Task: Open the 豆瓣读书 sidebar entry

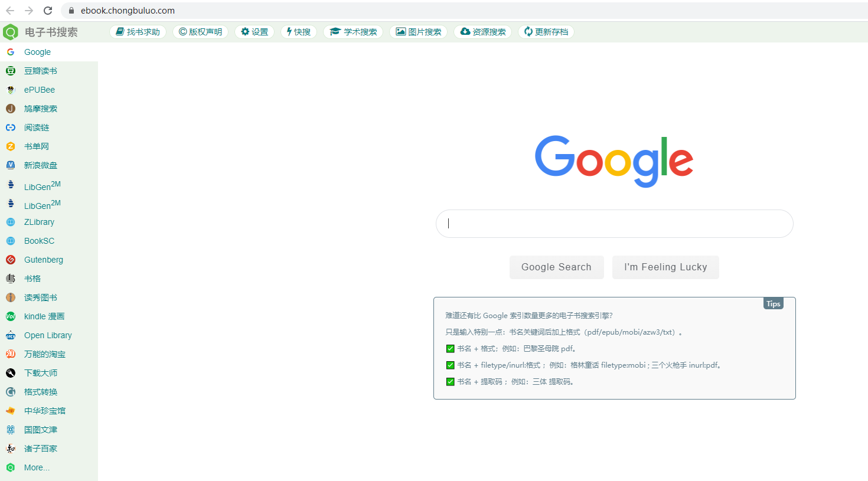Action: pyautogui.click(x=40, y=70)
